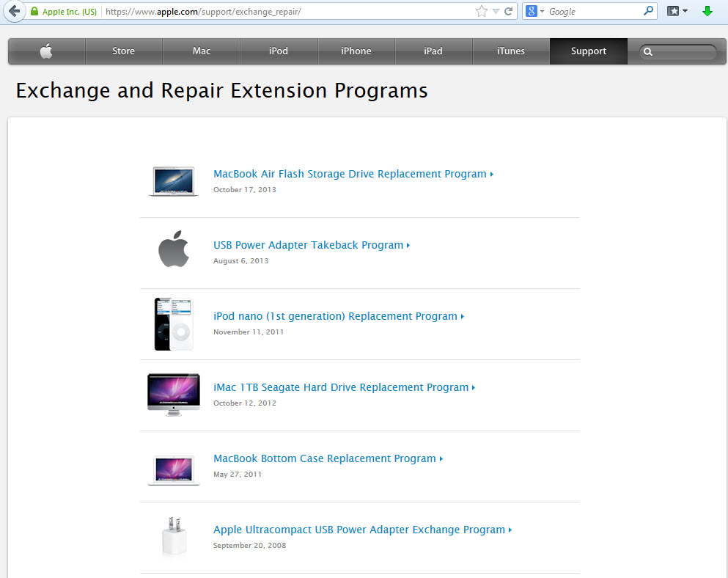The width and height of the screenshot is (728, 578).
Task: Go back with the browser back arrow
Action: (15, 11)
